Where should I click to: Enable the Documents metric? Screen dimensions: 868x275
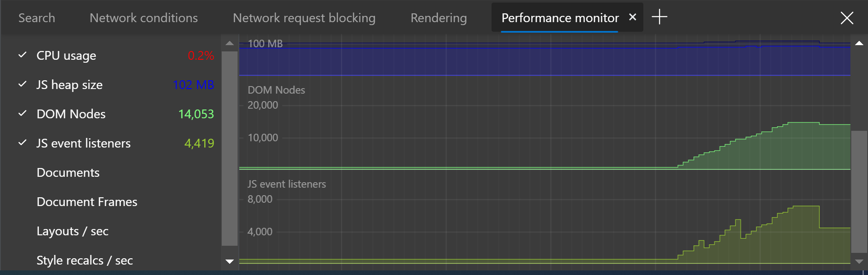(x=68, y=172)
